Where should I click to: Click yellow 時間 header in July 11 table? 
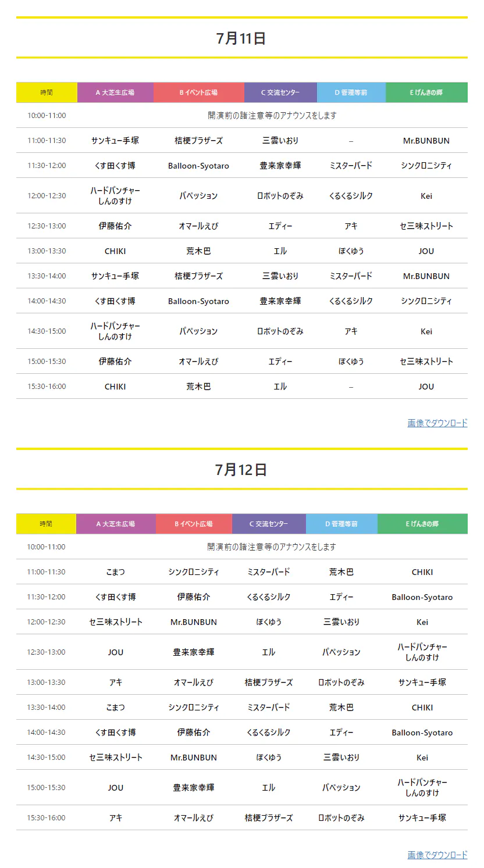47,92
